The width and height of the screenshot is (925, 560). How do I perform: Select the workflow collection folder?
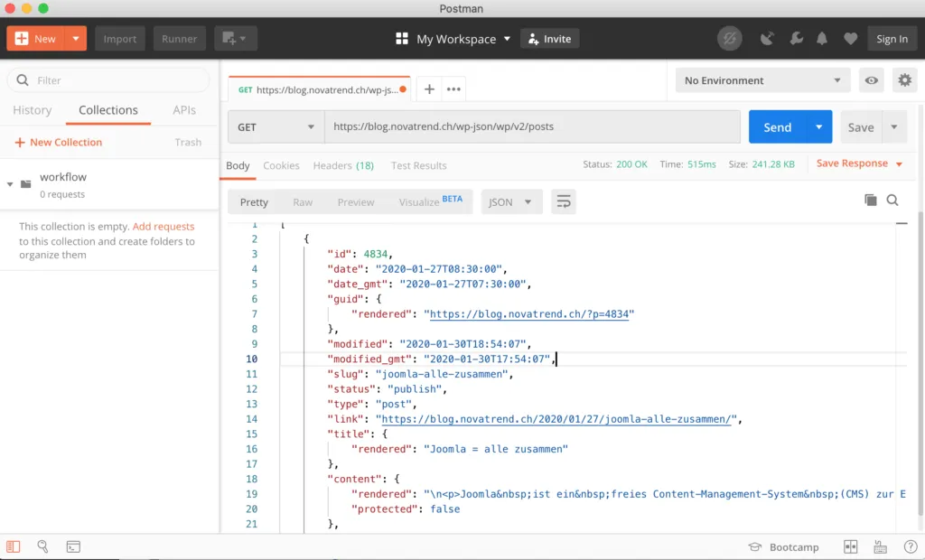109,184
